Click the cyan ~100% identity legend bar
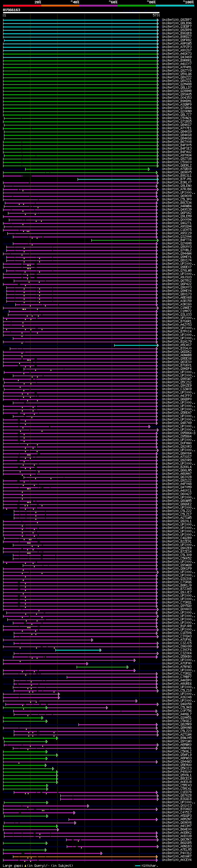Viewport: 197px width, 868px height. 175,6
